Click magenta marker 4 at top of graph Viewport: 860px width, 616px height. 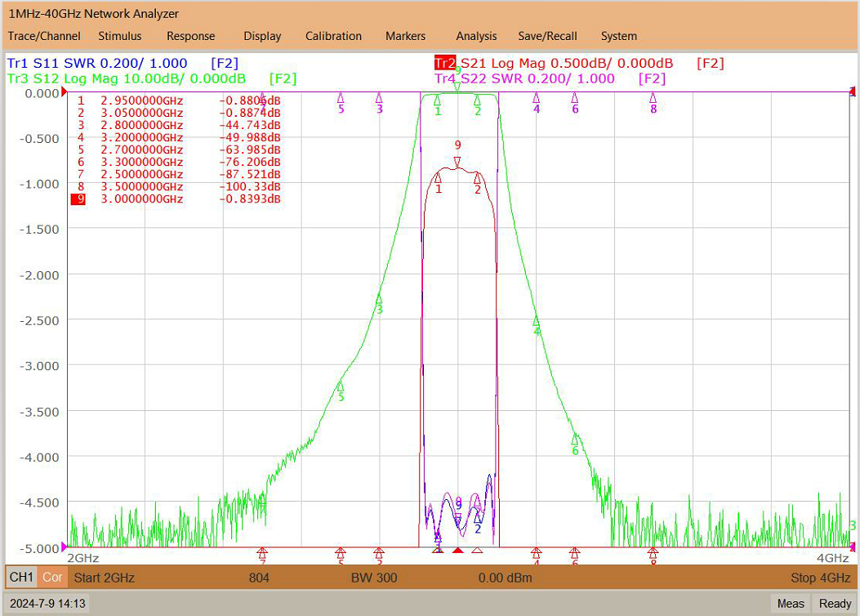click(537, 103)
